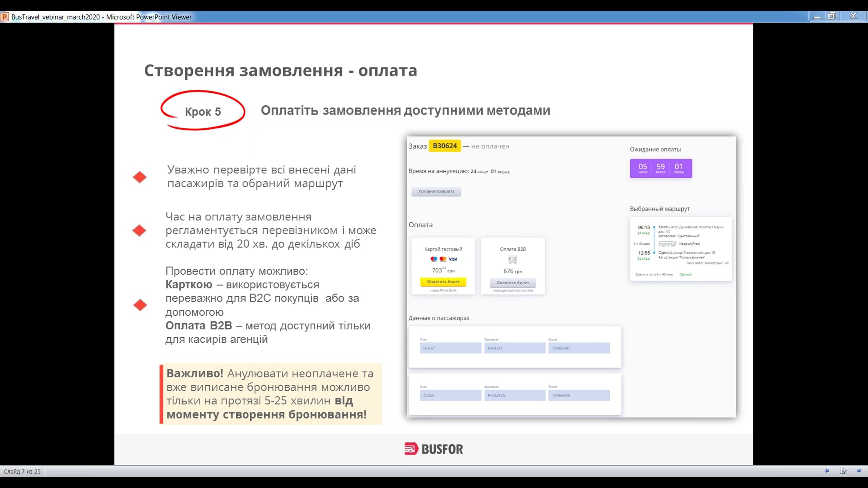Open 'Условия возврата' button
The width and height of the screenshot is (868, 488).
coord(436,191)
